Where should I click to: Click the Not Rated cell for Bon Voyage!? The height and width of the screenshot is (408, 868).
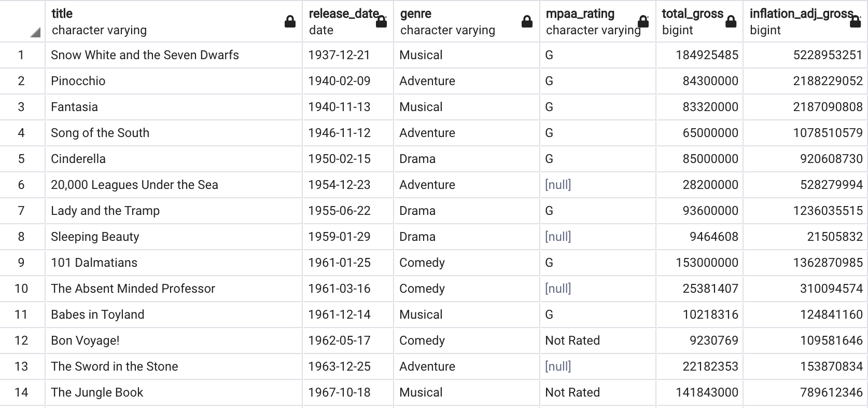(572, 341)
